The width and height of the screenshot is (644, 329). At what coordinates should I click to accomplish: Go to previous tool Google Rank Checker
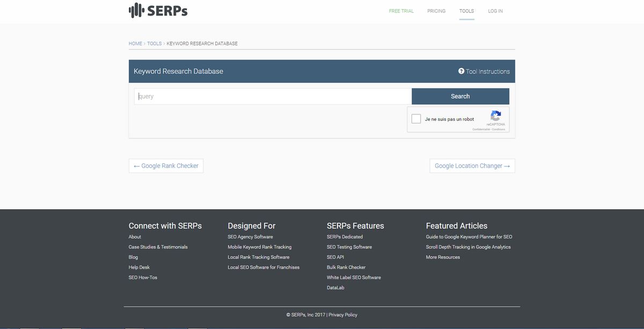[x=166, y=166]
